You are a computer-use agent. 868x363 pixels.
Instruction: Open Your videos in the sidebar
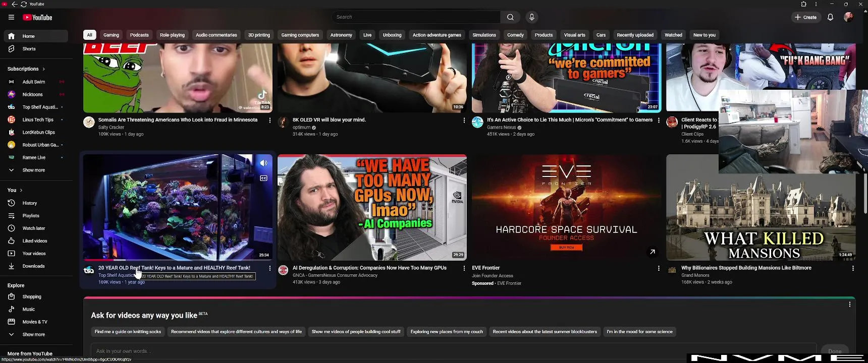tap(36, 254)
